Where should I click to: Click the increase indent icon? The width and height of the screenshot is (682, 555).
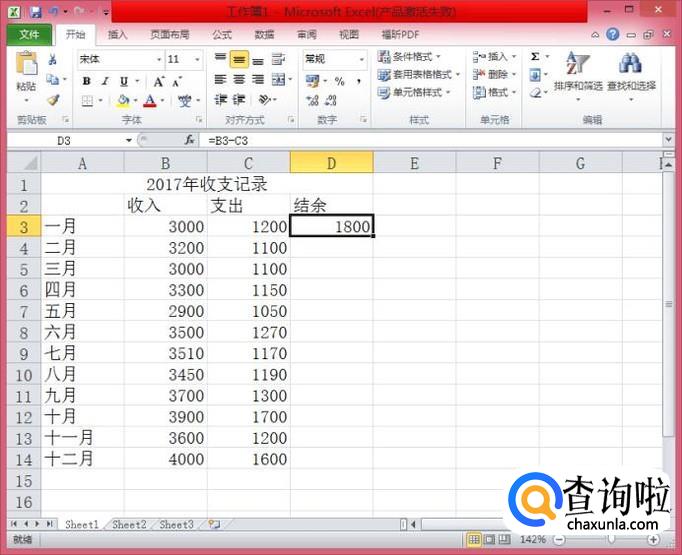point(239,100)
